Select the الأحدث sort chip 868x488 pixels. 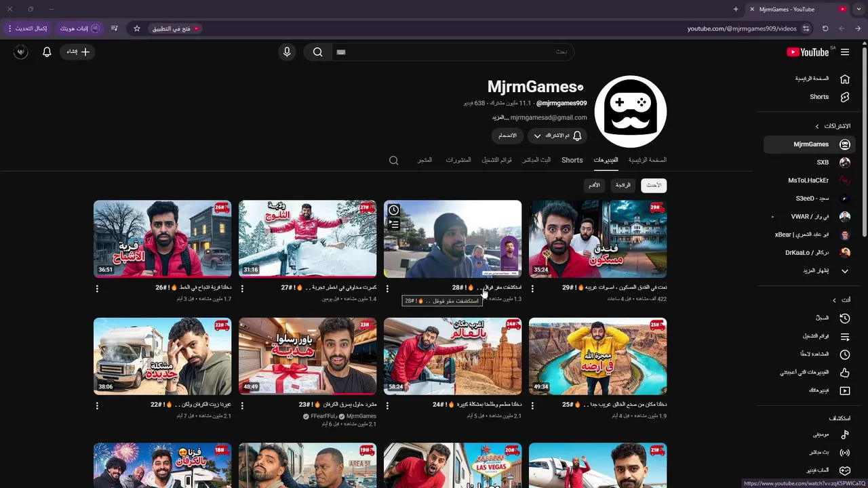pos(654,185)
